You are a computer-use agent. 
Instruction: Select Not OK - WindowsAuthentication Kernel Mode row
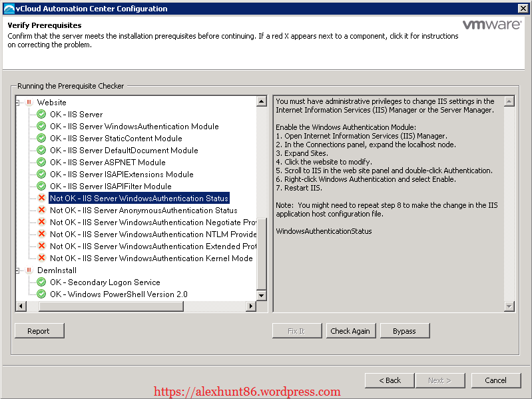[151, 258]
